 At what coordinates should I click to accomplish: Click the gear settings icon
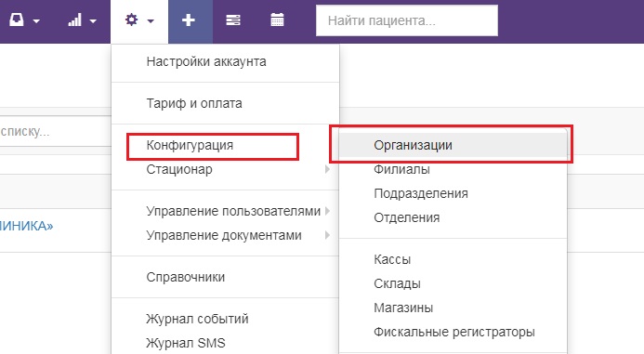pos(131,20)
